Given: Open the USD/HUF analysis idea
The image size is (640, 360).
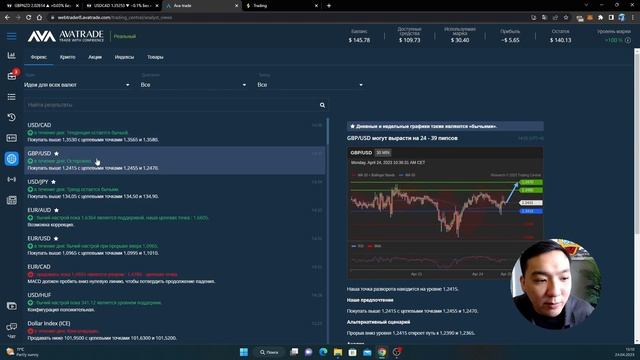Looking at the screenshot, I should (175, 302).
